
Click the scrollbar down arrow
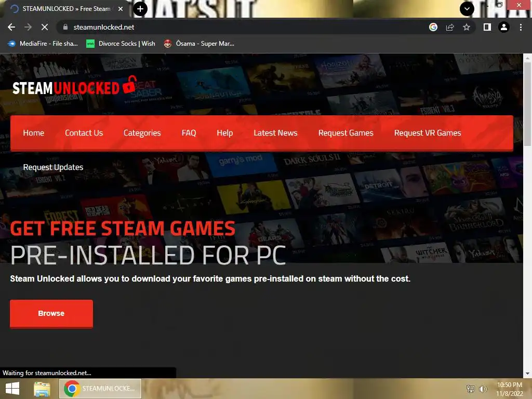(x=527, y=374)
